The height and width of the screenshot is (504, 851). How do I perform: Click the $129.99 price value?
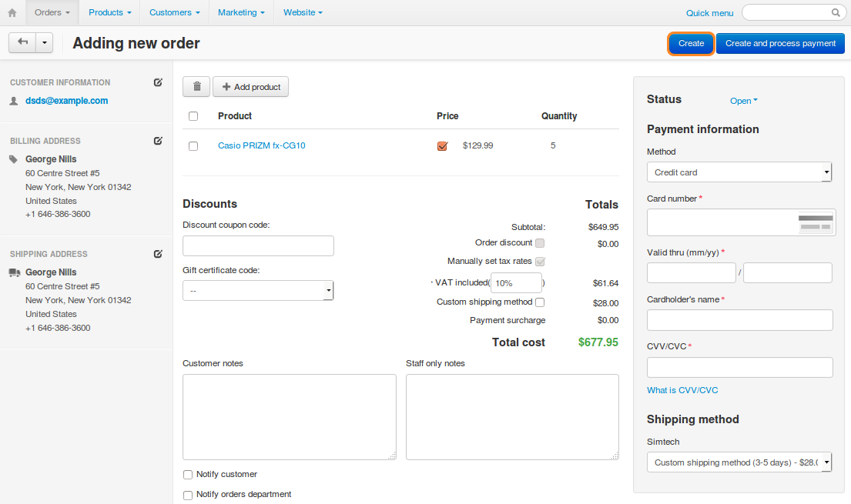(477, 145)
